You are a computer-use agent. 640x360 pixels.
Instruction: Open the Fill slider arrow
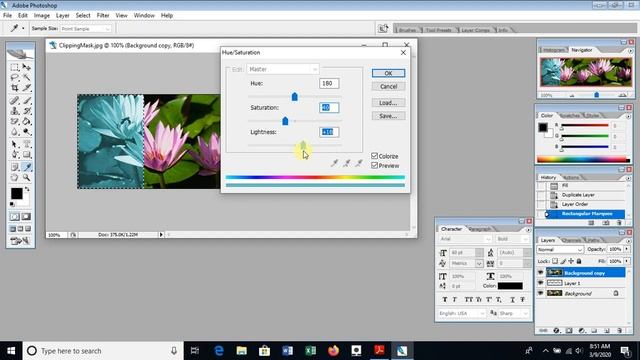click(627, 261)
